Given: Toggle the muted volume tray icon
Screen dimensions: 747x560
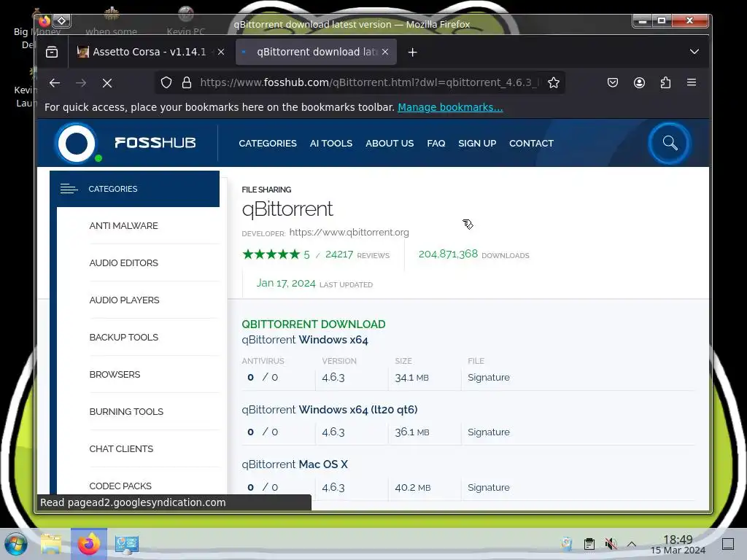Looking at the screenshot, I should coord(611,544).
